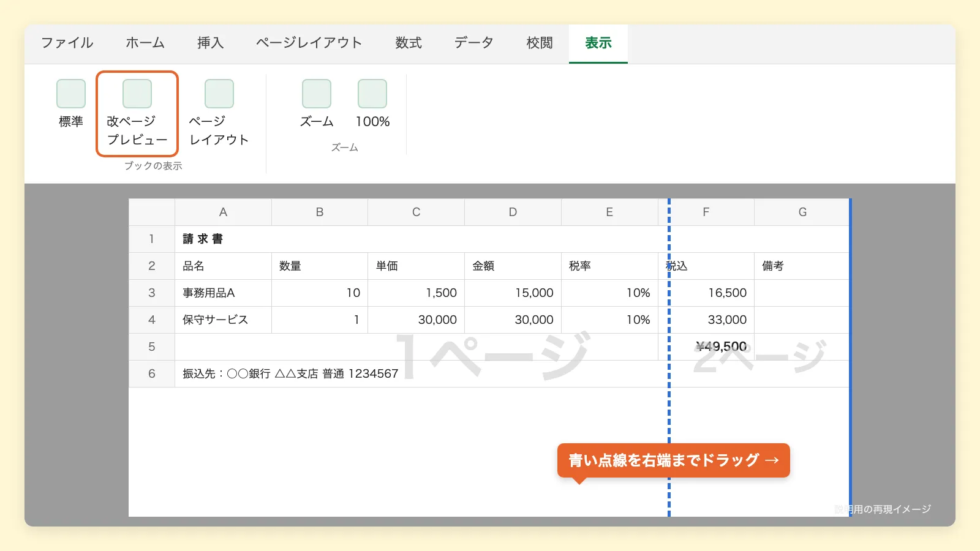The height and width of the screenshot is (551, 980).
Task: Open the ファイル tab
Action: pyautogui.click(x=67, y=43)
